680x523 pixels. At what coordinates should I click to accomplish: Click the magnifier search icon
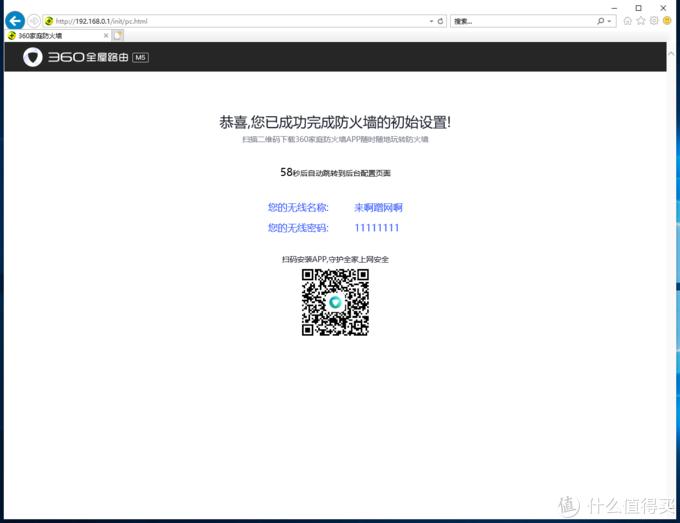pos(601,21)
